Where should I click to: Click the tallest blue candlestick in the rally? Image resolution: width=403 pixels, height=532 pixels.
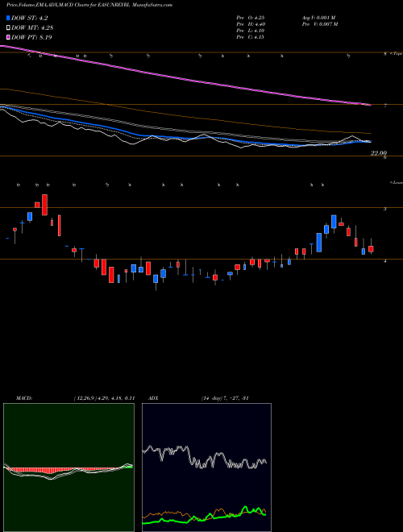pos(319,243)
